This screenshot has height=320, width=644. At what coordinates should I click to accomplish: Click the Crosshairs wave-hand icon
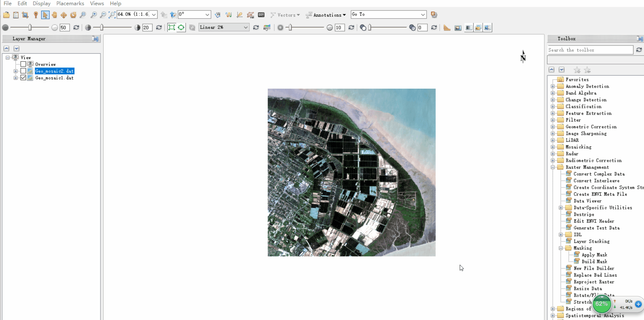(x=218, y=15)
